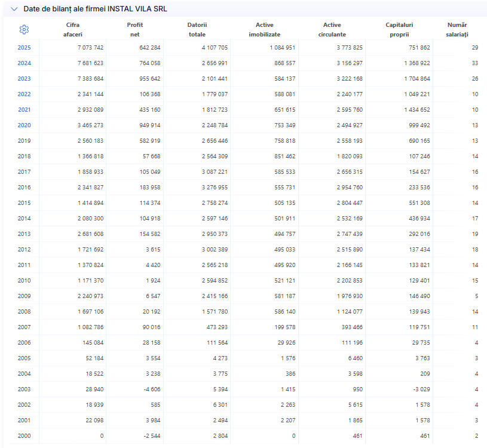Screen dimensions: 487x448
Task: Click turnover value 1 082 786
Action: click(90, 327)
